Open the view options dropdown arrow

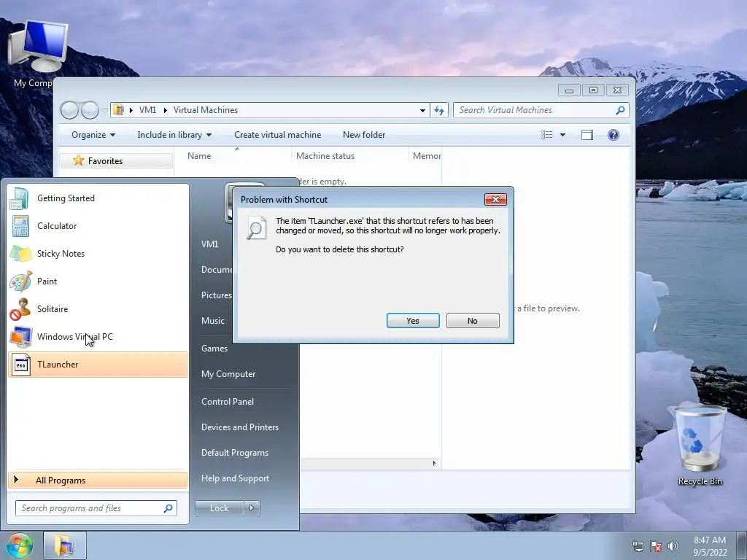click(562, 135)
